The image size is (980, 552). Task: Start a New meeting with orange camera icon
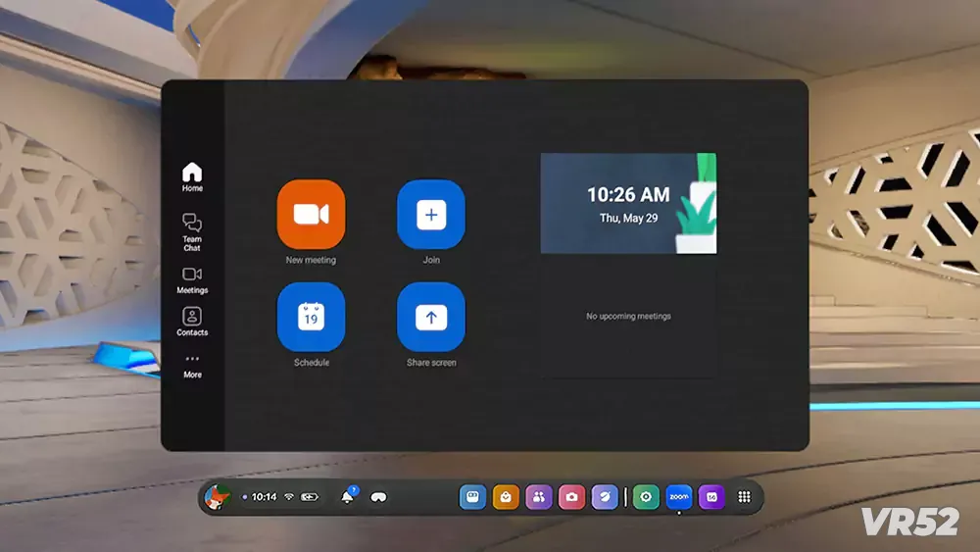click(311, 215)
